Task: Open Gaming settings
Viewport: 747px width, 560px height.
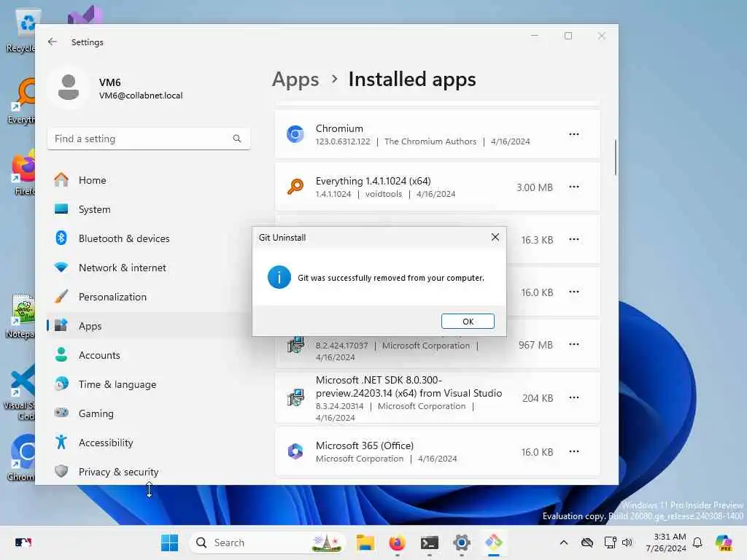Action: click(x=147, y=413)
